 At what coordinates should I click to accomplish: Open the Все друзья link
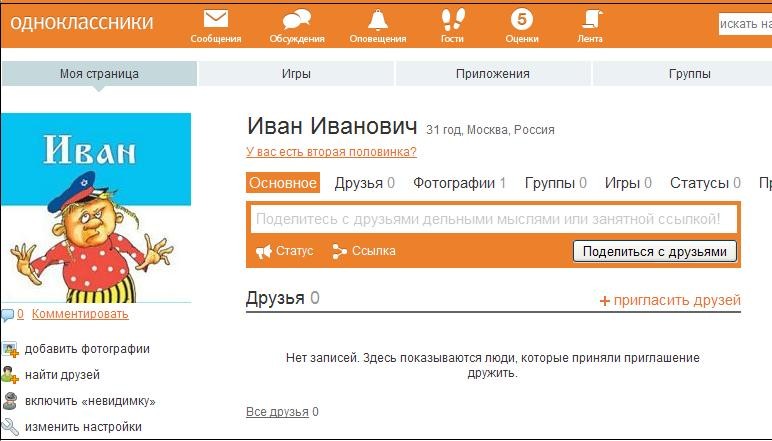(277, 412)
